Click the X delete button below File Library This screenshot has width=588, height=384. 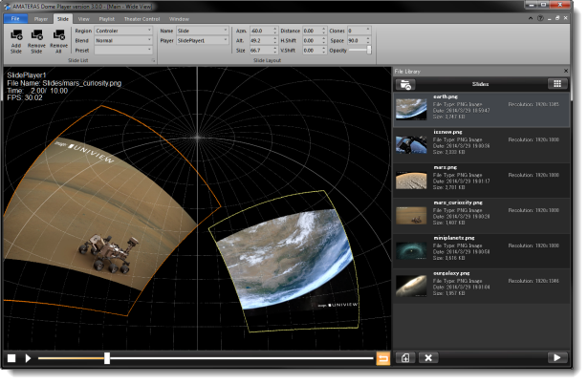(428, 358)
